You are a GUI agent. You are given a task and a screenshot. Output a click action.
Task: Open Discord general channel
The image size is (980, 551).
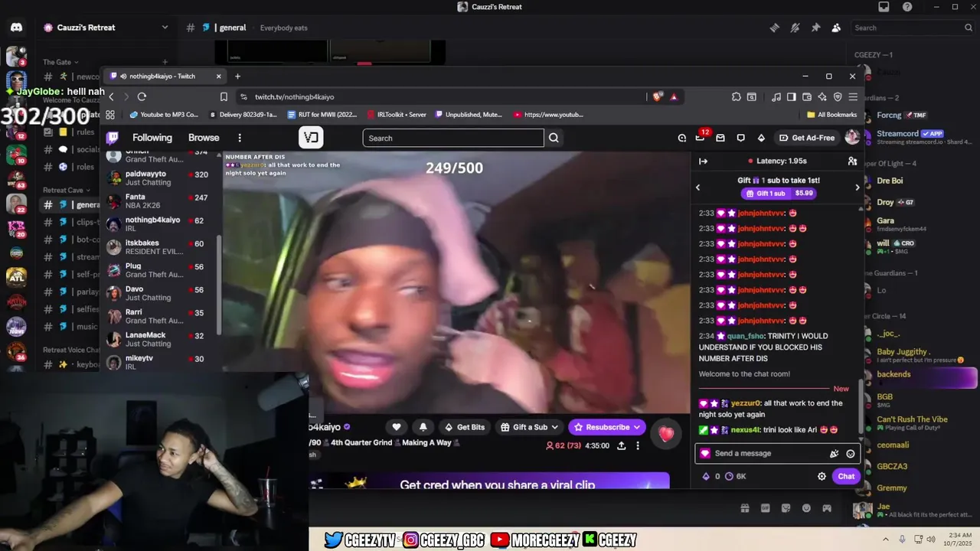click(x=72, y=205)
